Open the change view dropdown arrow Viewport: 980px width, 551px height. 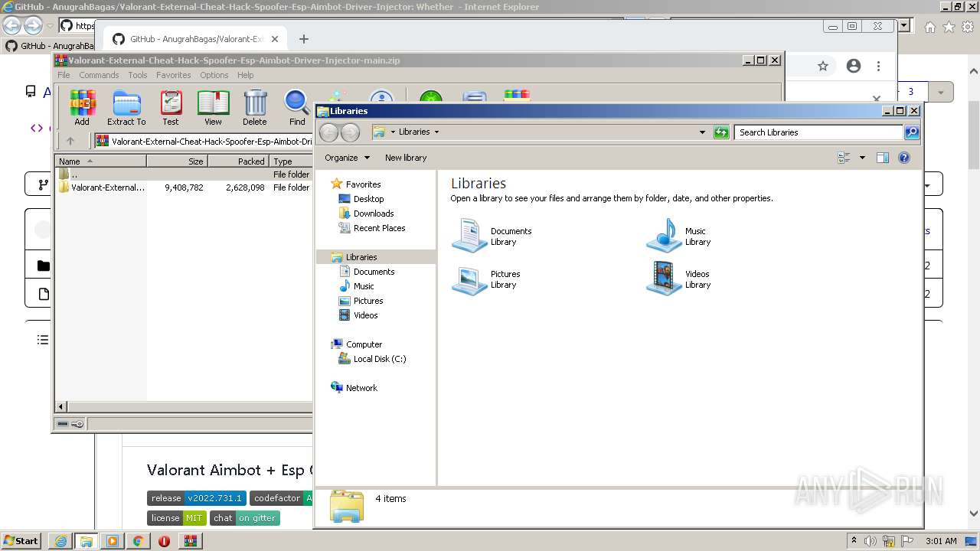tap(862, 158)
